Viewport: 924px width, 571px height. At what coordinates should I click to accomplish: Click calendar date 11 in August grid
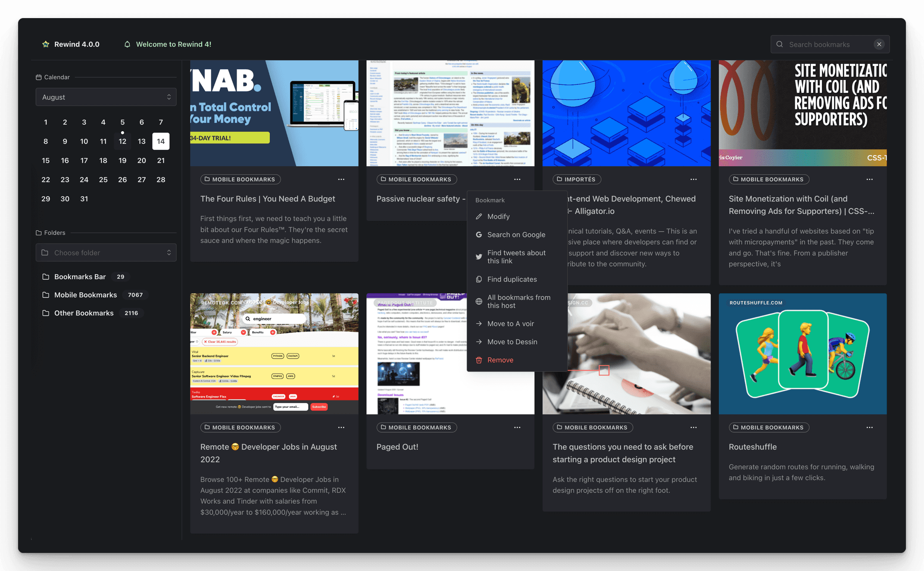(103, 141)
